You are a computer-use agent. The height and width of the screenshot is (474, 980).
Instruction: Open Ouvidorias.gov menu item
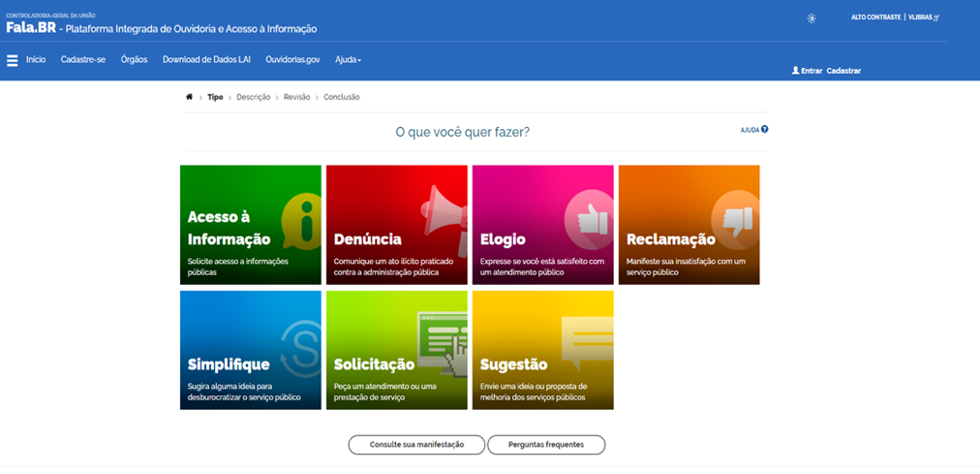click(x=292, y=60)
